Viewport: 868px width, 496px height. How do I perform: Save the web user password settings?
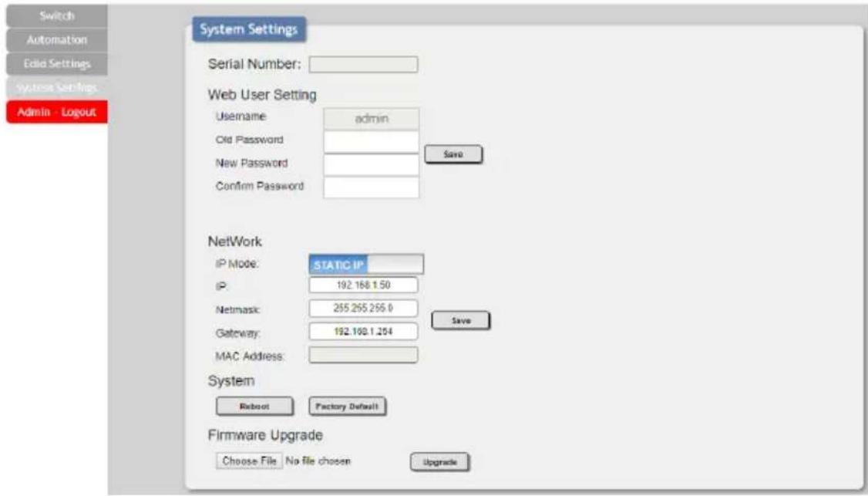pyautogui.click(x=453, y=154)
